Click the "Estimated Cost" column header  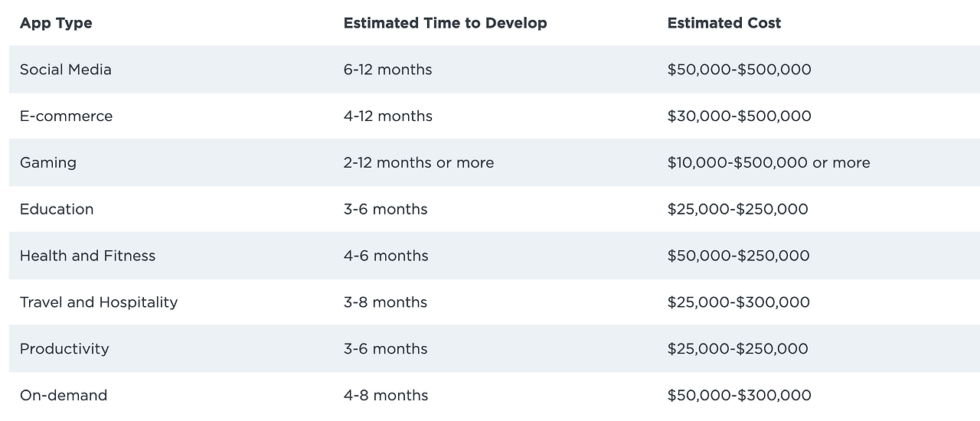point(724,23)
